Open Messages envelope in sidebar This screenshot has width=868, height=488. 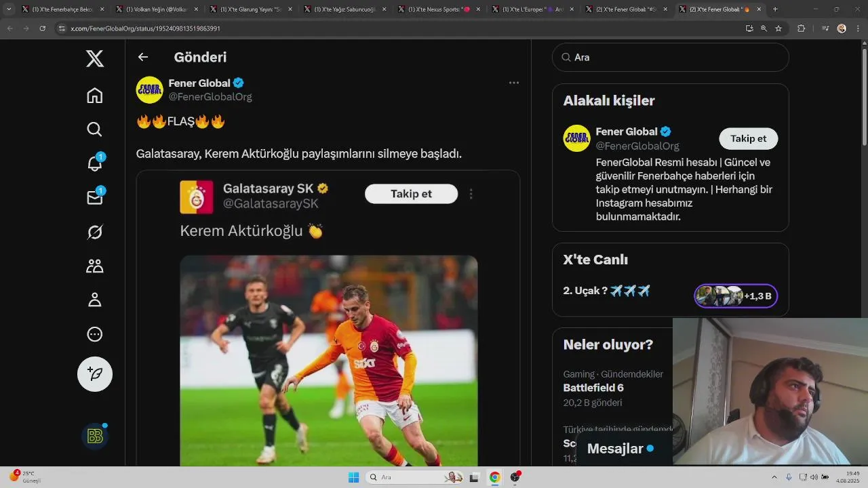point(95,197)
